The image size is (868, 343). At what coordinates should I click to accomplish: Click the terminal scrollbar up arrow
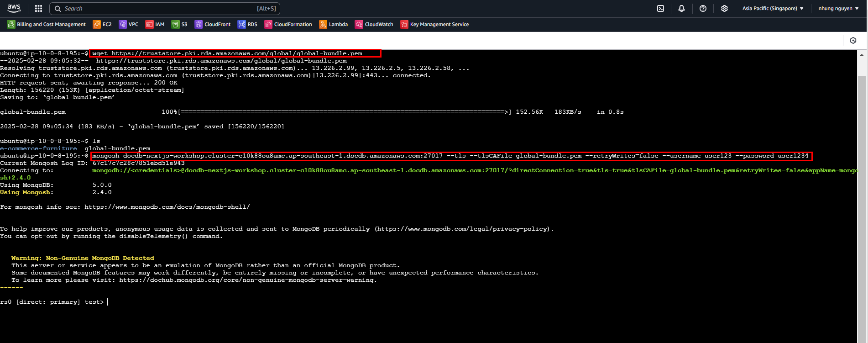tap(862, 55)
